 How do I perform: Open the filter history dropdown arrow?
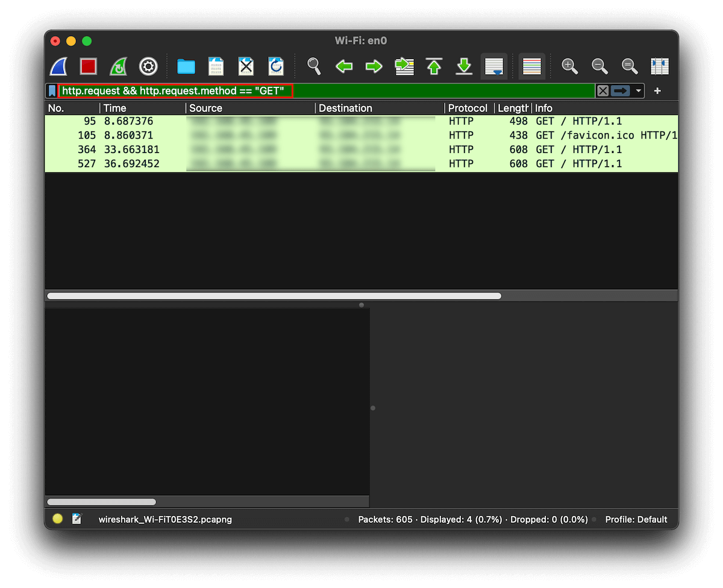point(638,90)
